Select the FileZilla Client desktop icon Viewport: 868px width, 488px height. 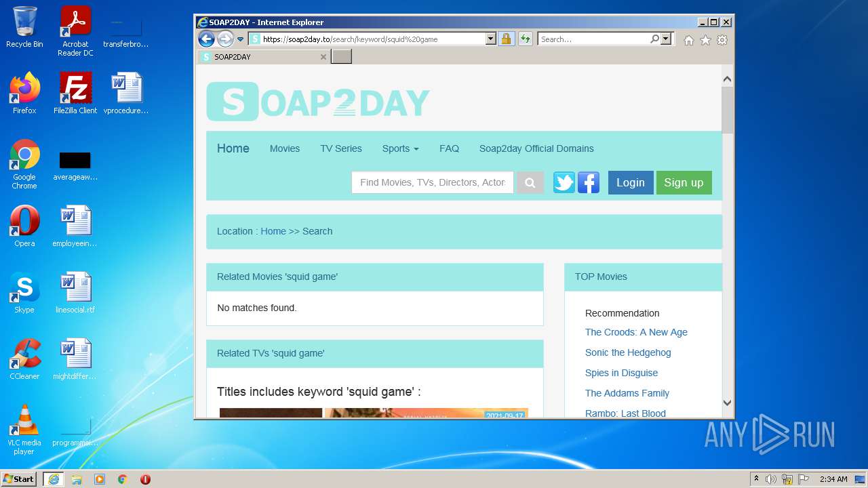point(75,93)
